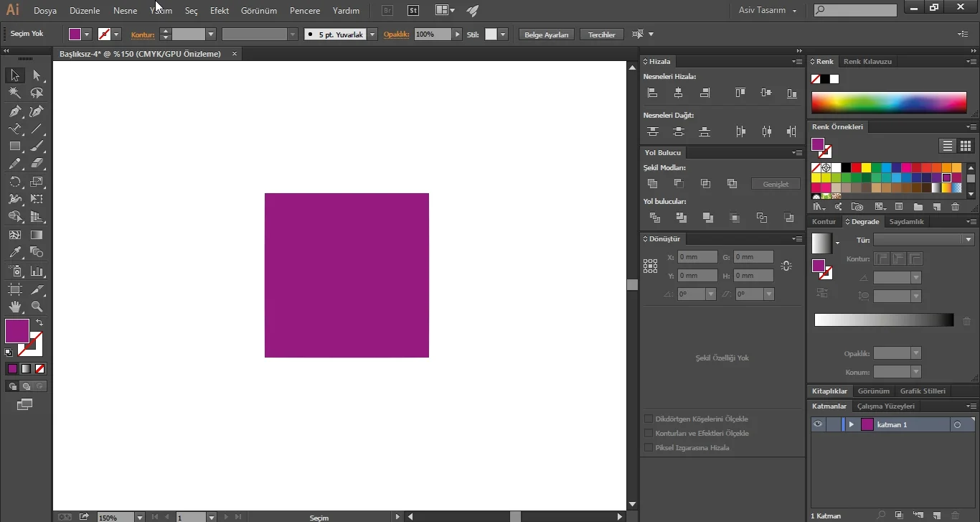980x522 pixels.
Task: Click horizontal align center icon
Action: (x=679, y=93)
